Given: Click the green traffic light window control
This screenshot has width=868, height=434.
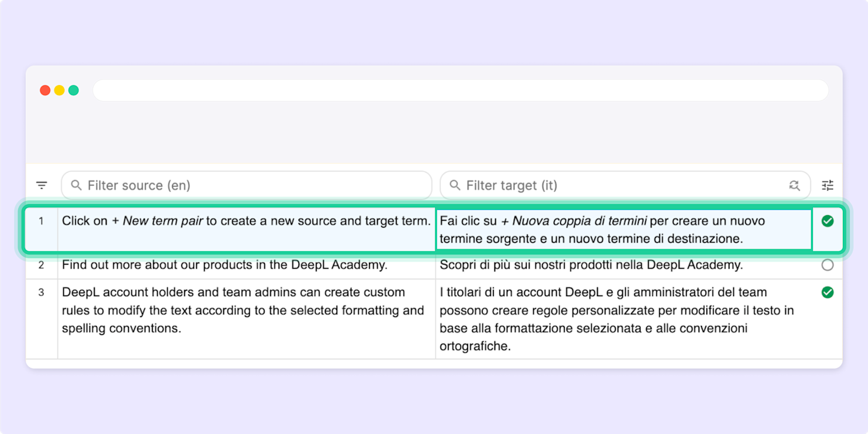Looking at the screenshot, I should click(x=73, y=90).
